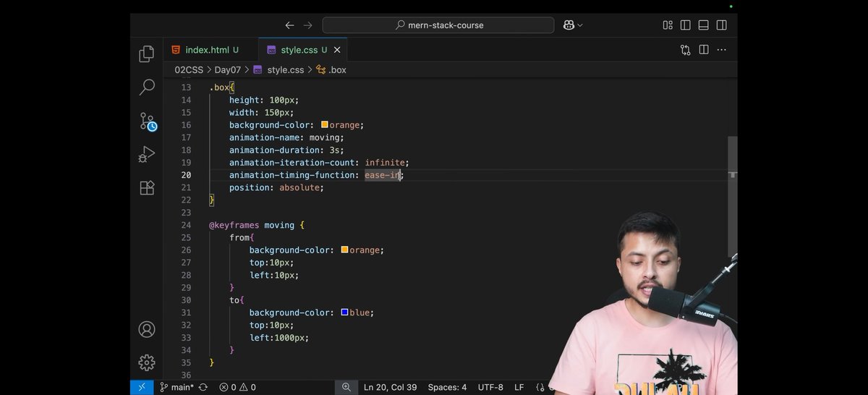Toggle the secondary side bar

721,25
